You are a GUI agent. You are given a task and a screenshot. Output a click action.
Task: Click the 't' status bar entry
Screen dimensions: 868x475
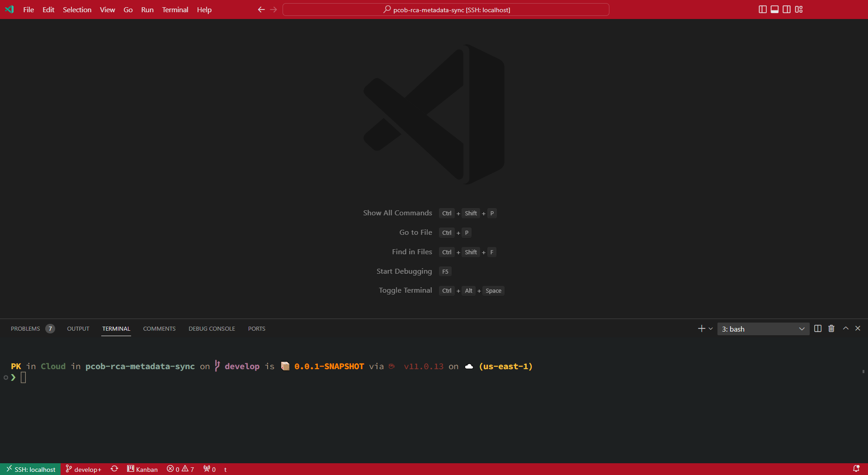click(x=225, y=470)
